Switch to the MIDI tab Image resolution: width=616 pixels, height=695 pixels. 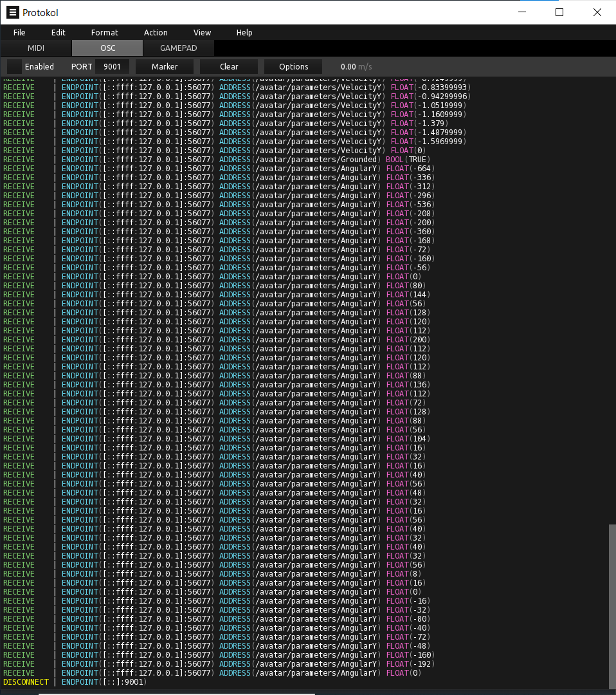point(36,48)
